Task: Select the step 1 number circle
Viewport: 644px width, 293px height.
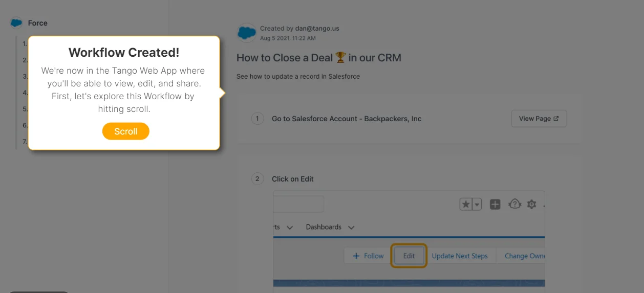Action: tap(257, 119)
